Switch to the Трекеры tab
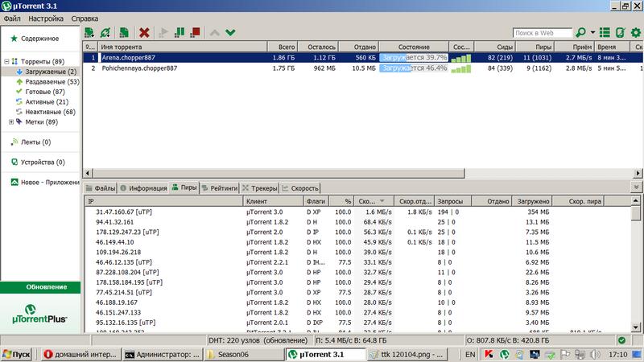 coord(259,188)
